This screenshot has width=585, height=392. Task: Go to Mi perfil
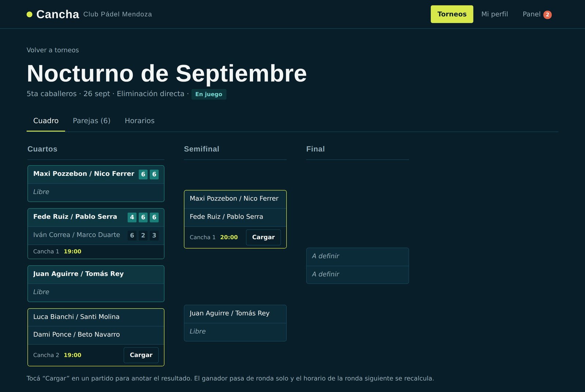coord(495,14)
